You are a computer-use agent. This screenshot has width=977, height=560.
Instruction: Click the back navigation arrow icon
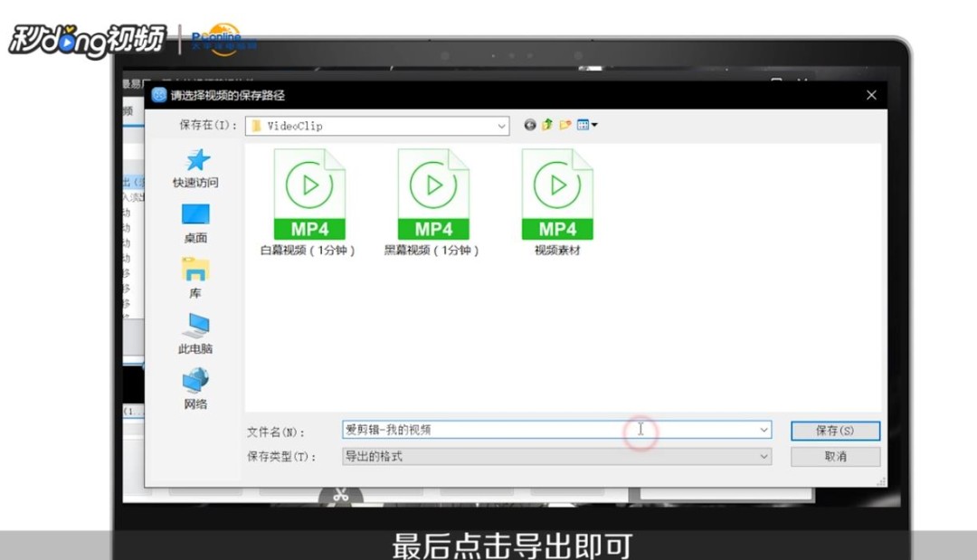coord(529,125)
